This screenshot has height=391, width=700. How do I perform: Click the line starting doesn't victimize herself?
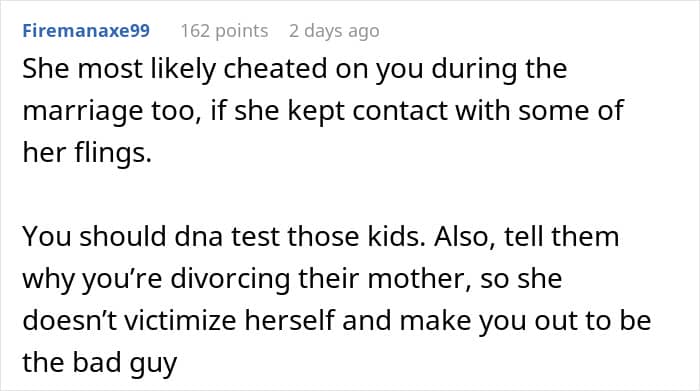[337, 320]
